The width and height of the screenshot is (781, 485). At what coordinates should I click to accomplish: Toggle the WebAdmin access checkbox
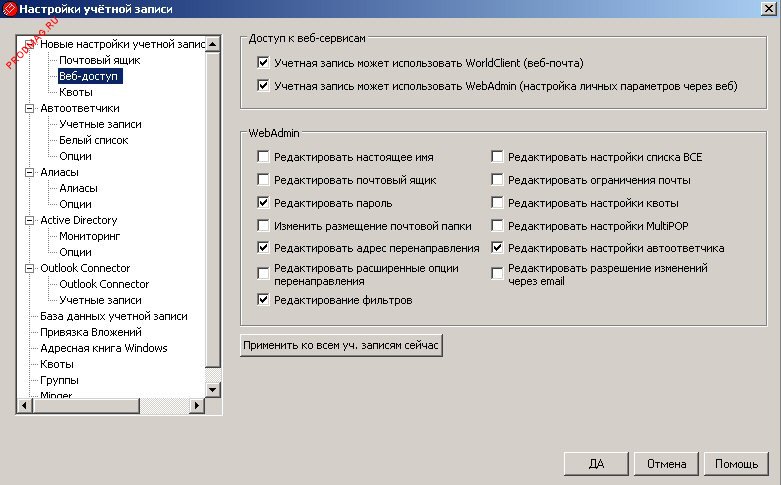pos(263,86)
